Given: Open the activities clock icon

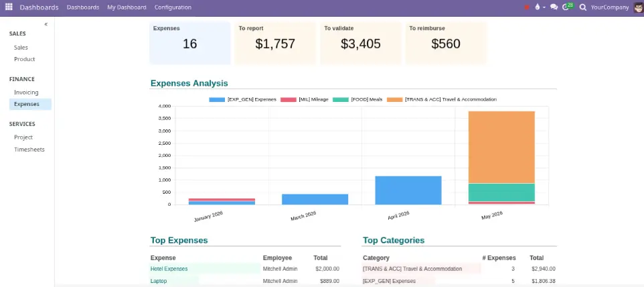Looking at the screenshot, I should tap(567, 7).
